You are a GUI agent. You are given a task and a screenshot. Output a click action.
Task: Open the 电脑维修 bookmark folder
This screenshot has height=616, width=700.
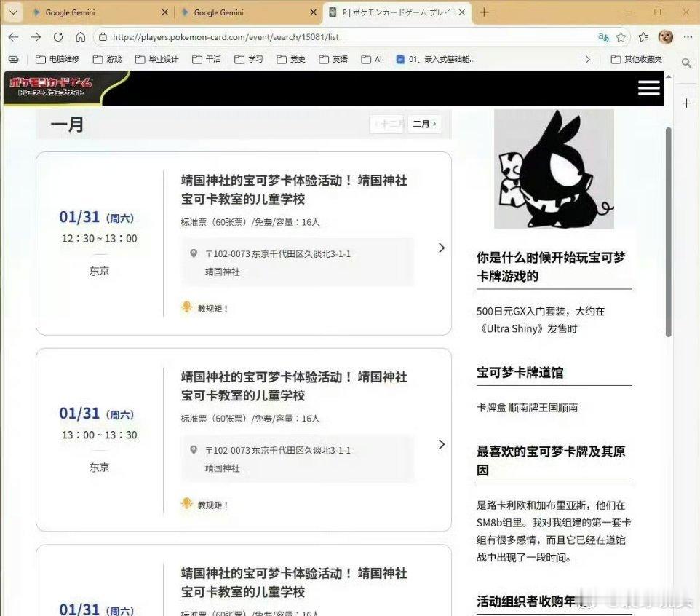pyautogui.click(x=57, y=59)
